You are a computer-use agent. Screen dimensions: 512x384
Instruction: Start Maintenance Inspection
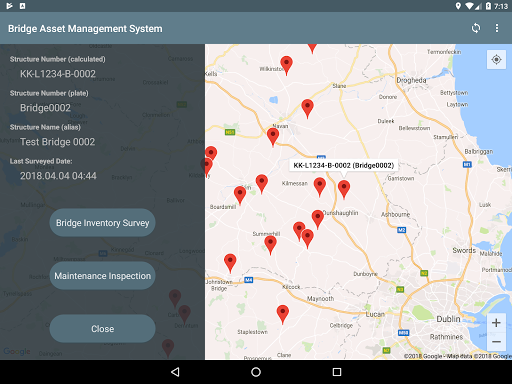102,276
